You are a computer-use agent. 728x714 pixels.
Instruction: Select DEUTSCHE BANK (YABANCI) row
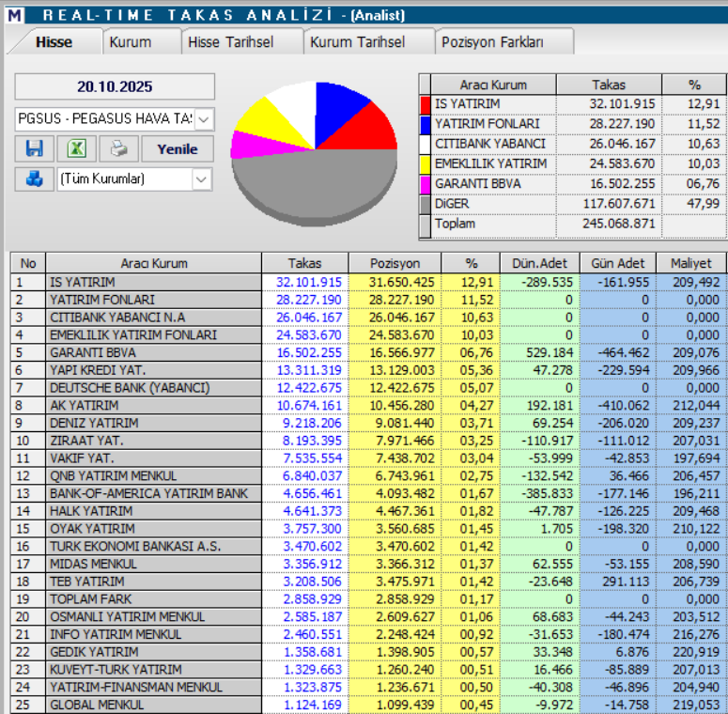(368, 388)
